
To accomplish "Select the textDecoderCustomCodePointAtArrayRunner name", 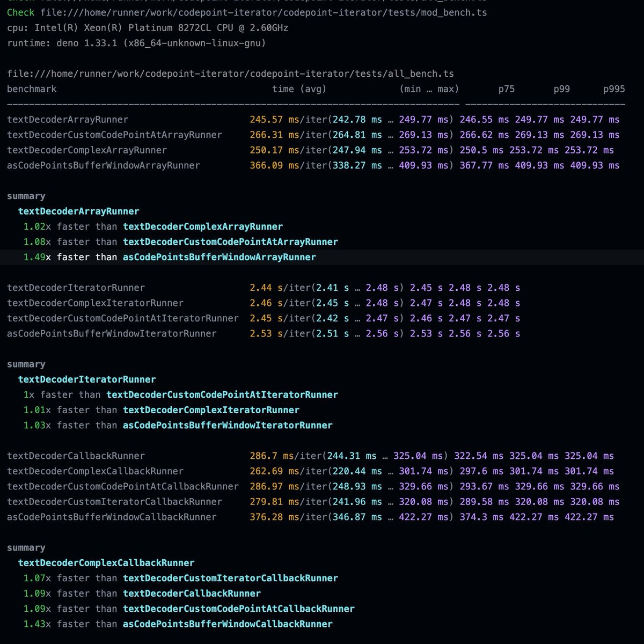I will pos(114,135).
